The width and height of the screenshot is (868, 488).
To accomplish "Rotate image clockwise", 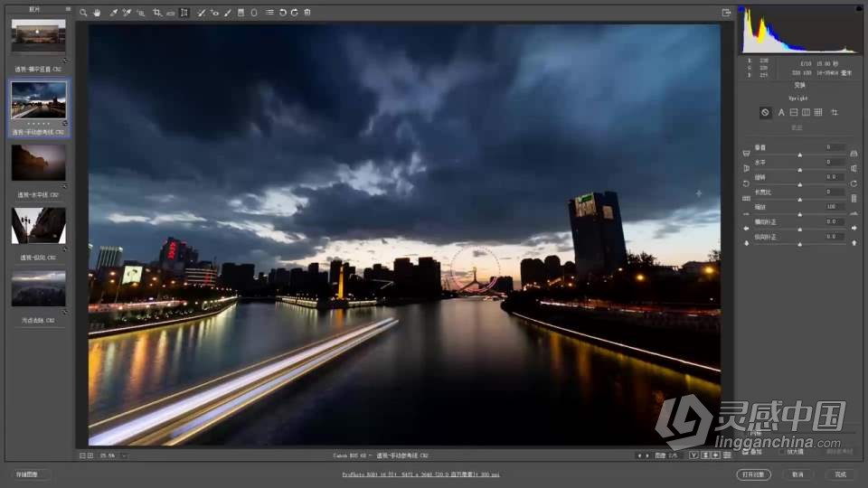I will (295, 12).
